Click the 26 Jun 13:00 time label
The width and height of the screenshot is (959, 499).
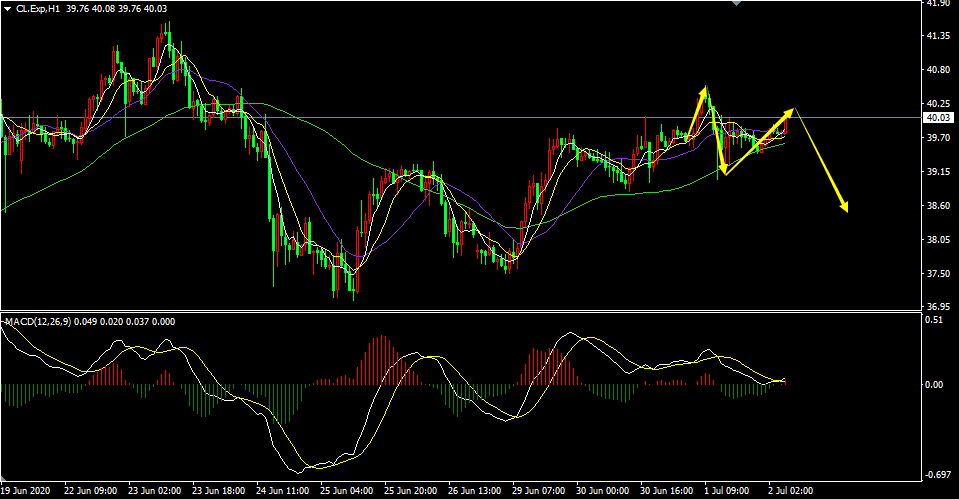click(475, 491)
